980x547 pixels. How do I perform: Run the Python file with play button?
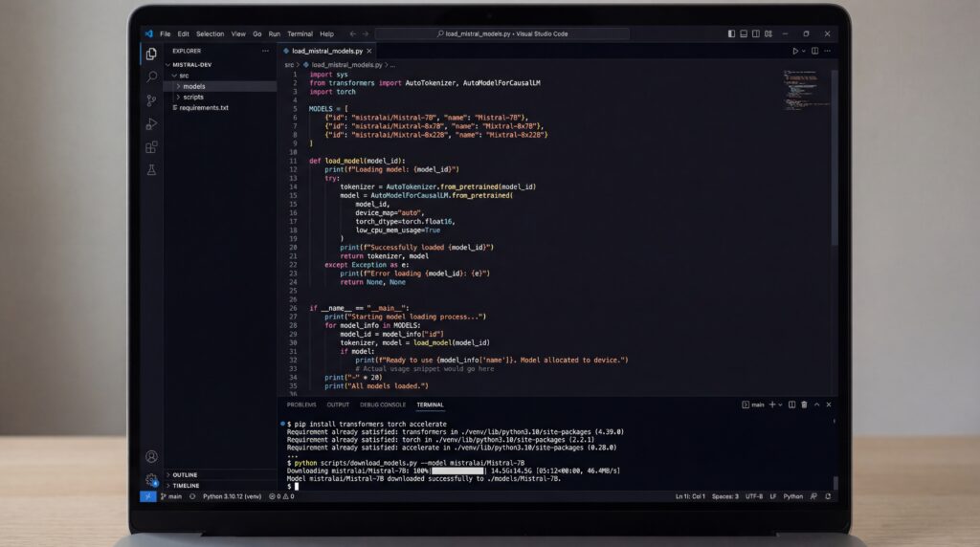tap(795, 52)
